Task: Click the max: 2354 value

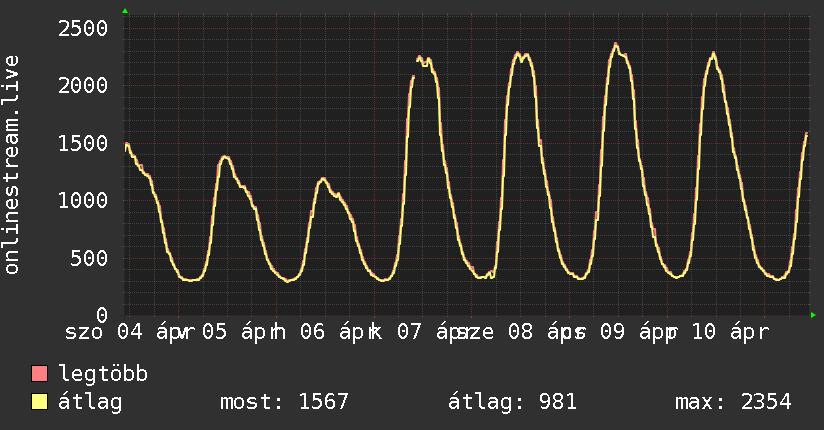Action: click(733, 402)
